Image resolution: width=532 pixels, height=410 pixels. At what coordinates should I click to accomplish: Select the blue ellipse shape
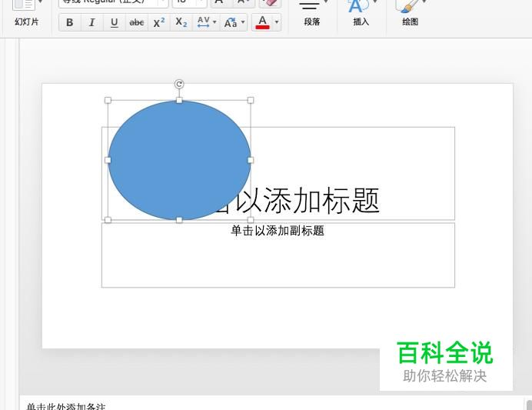tap(179, 160)
